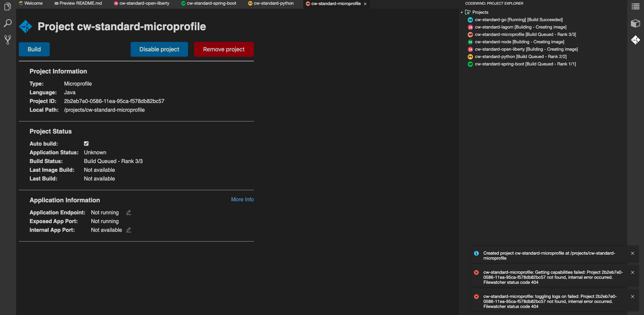644x315 pixels.
Task: Click the Codewind logo next to the project title
Action: [26, 26]
